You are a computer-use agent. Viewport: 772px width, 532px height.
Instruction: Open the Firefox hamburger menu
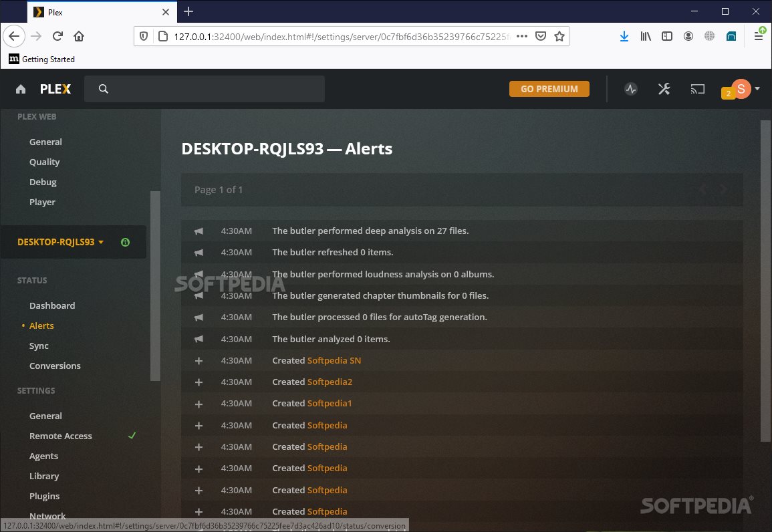point(758,36)
